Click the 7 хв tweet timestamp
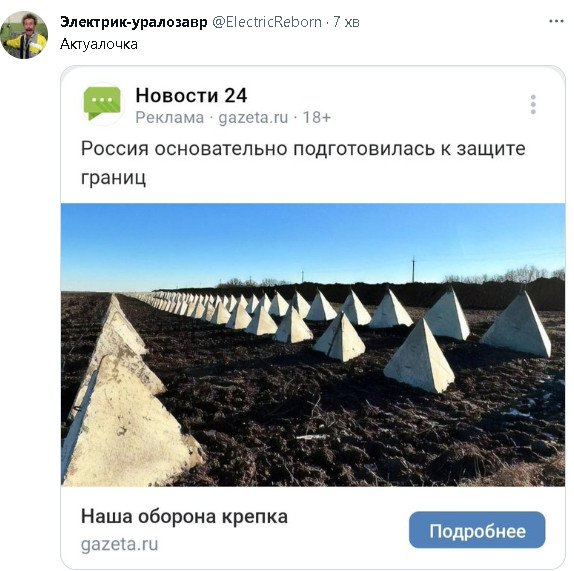 coord(346,22)
